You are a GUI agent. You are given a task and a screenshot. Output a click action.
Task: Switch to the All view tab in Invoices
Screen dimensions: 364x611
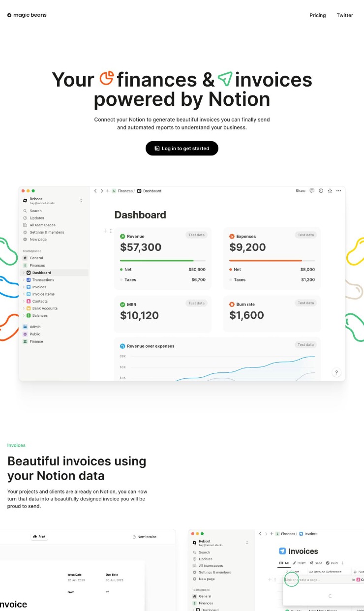(284, 563)
